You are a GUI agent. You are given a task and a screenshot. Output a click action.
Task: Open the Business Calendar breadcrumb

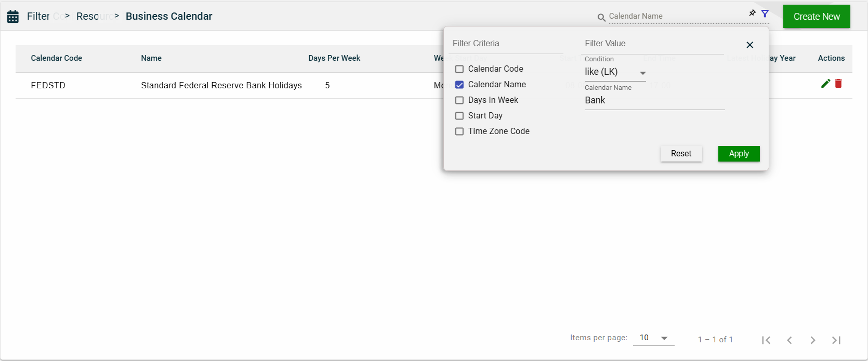point(169,16)
